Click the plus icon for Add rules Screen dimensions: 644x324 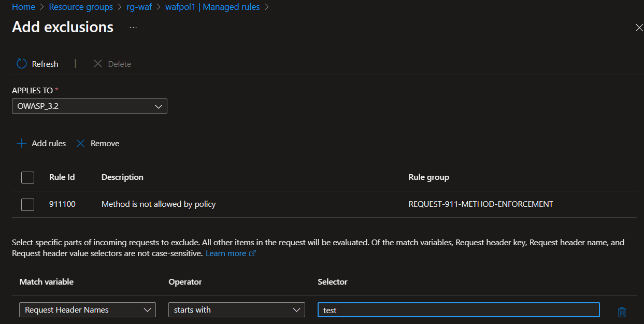coord(22,144)
